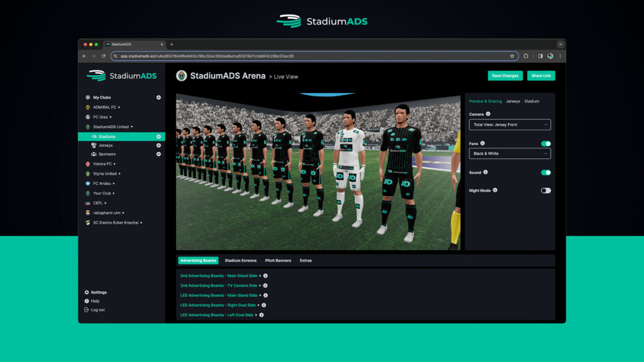Switch to the Pitch Banners tab

coord(278,261)
